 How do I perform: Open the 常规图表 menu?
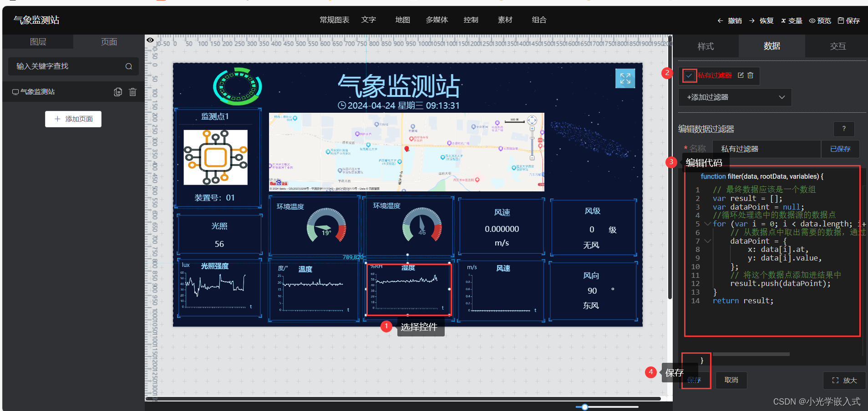point(335,20)
